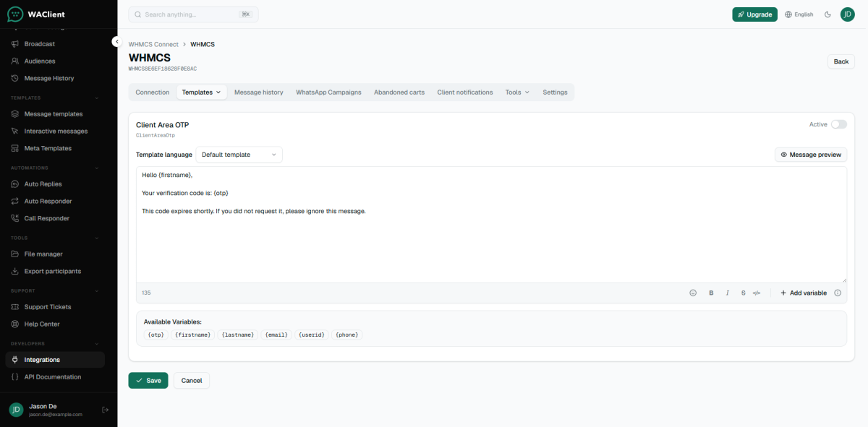Collapse the sidebar with arrow button
The image size is (868, 427).
[x=116, y=42]
